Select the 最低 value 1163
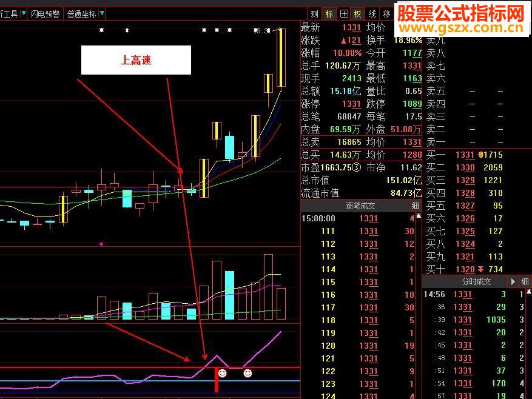532x399 pixels. tap(412, 78)
